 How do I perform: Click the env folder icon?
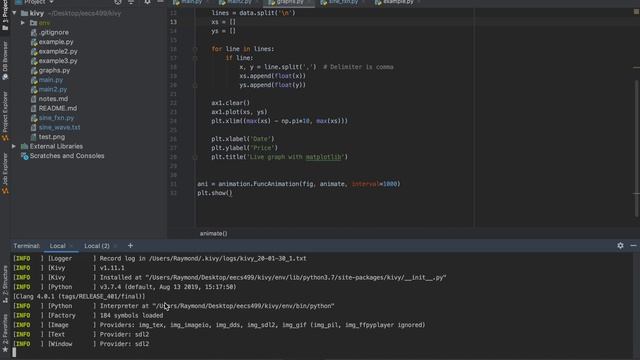pyautogui.click(x=33, y=23)
